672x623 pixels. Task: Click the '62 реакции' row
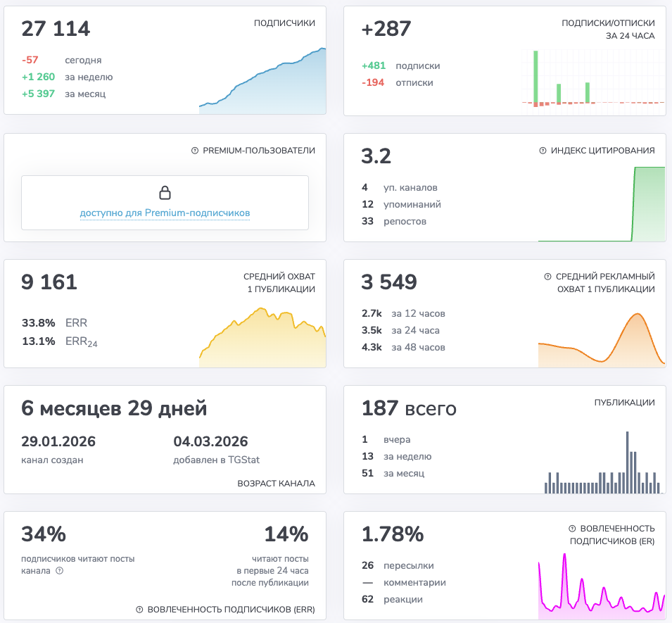pos(392,600)
